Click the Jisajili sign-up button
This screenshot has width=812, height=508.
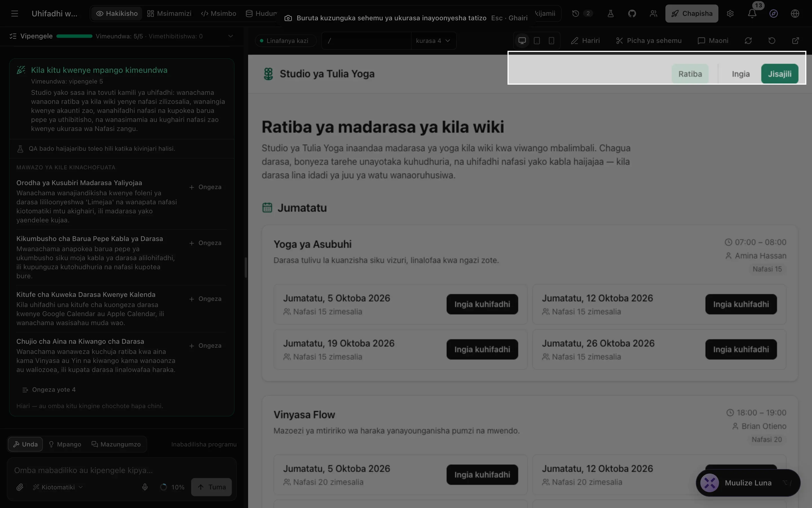(x=780, y=74)
